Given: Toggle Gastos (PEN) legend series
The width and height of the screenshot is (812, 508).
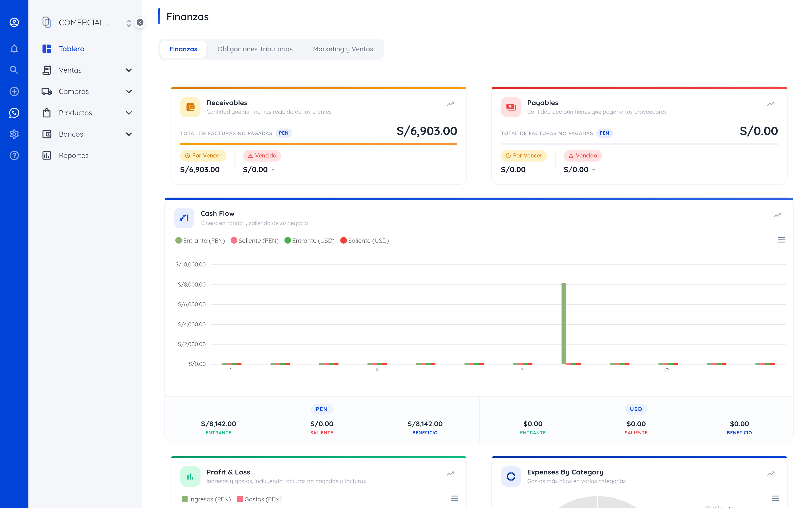Looking at the screenshot, I should 259,499.
